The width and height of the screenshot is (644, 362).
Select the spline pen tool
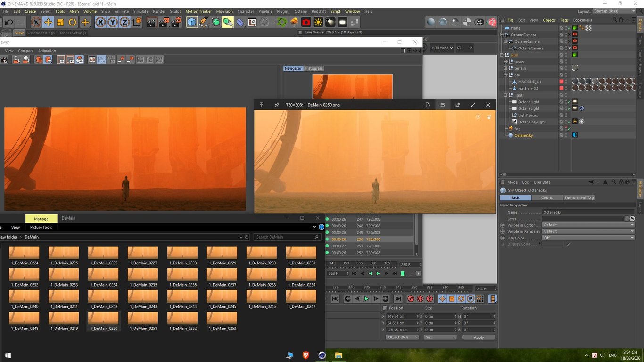pos(203,22)
